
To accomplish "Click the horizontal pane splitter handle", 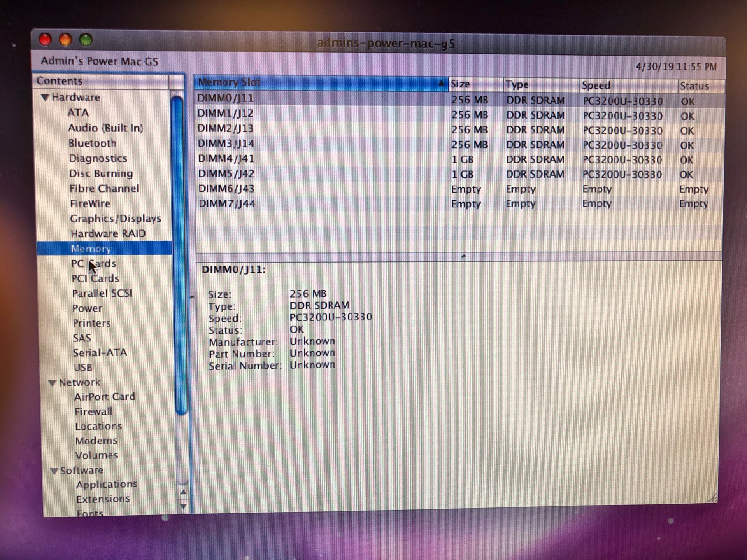I will click(x=463, y=256).
